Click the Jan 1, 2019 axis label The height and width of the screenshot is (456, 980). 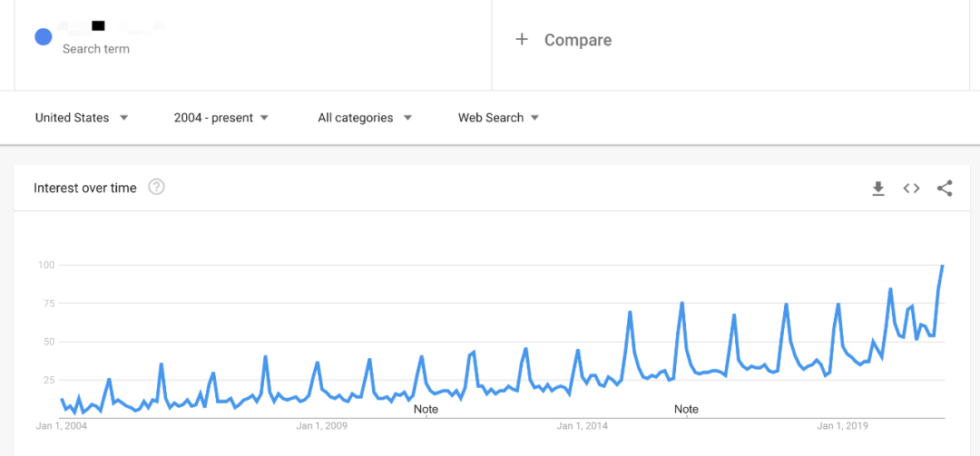tap(843, 425)
